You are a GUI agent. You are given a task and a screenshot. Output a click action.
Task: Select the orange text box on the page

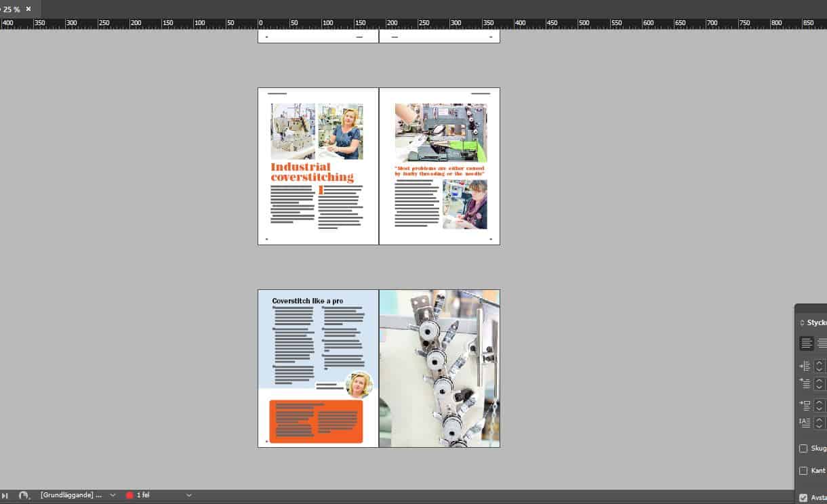pos(316,421)
